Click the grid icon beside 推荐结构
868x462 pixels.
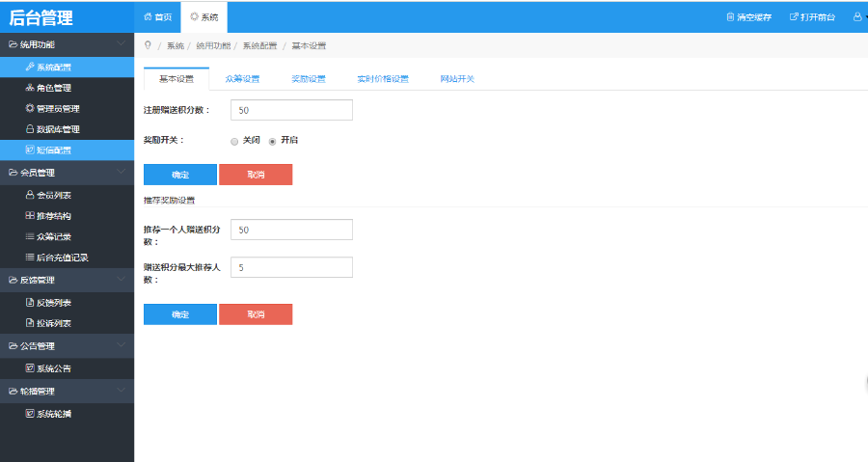[30, 216]
